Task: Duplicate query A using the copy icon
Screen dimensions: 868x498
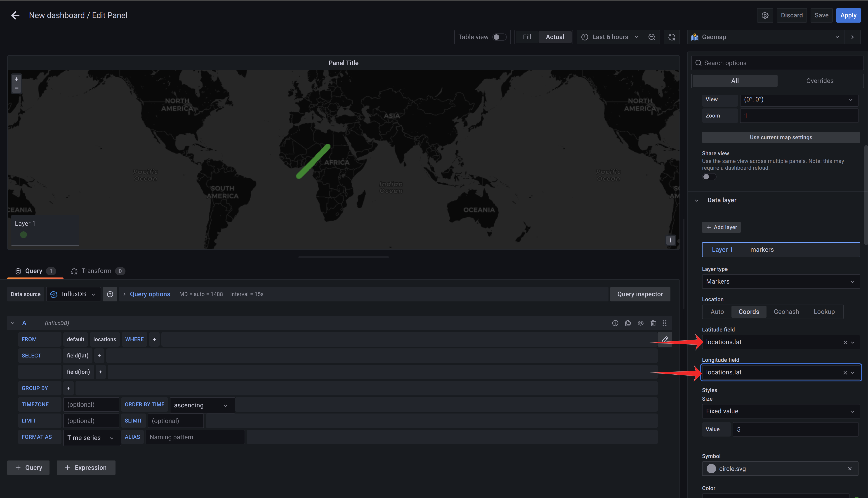Action: click(628, 323)
